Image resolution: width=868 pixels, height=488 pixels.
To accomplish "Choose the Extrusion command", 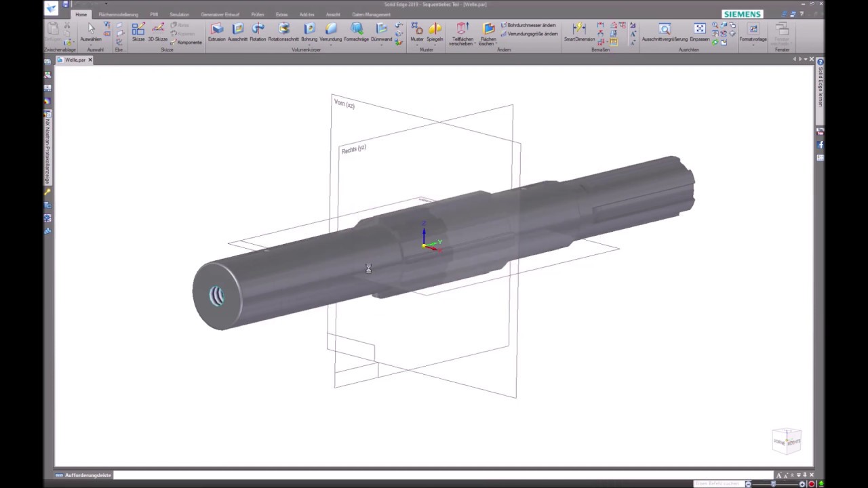I will tap(217, 33).
